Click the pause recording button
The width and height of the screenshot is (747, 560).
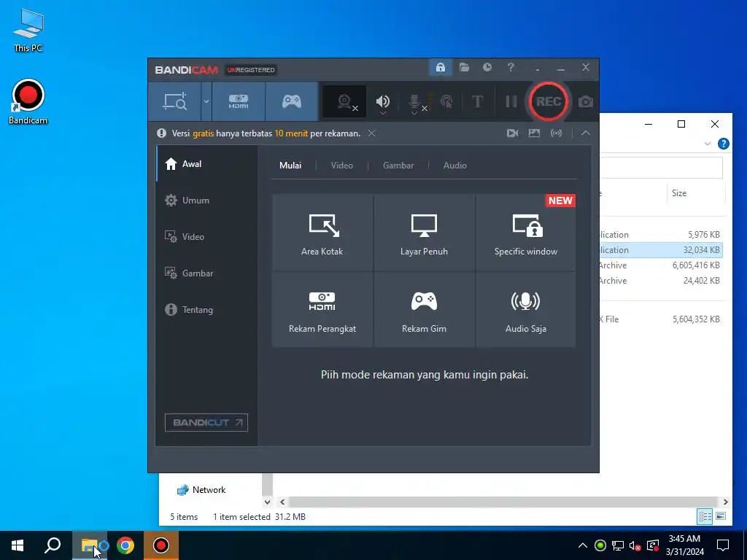pos(511,101)
